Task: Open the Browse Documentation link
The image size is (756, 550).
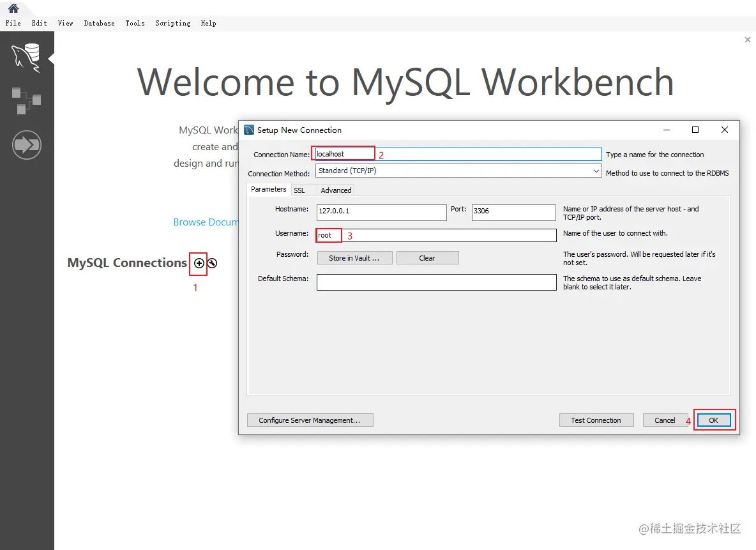Action: (x=206, y=222)
